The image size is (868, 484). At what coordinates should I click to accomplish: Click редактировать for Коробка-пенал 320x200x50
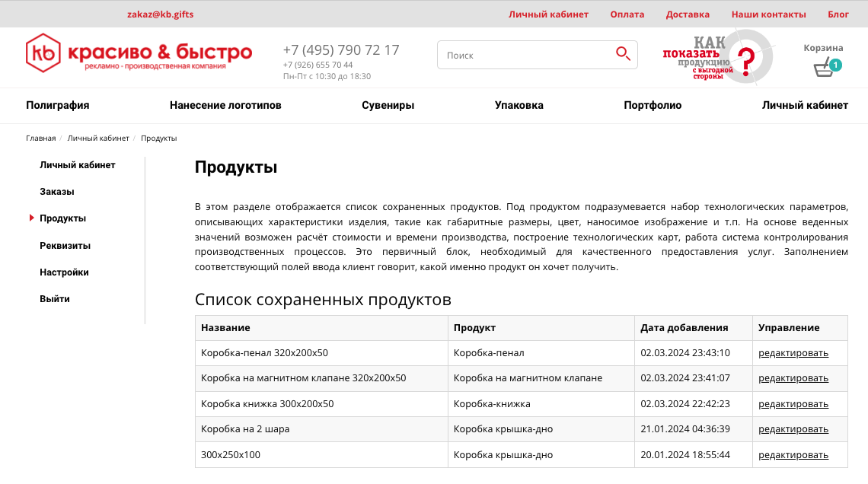click(792, 352)
